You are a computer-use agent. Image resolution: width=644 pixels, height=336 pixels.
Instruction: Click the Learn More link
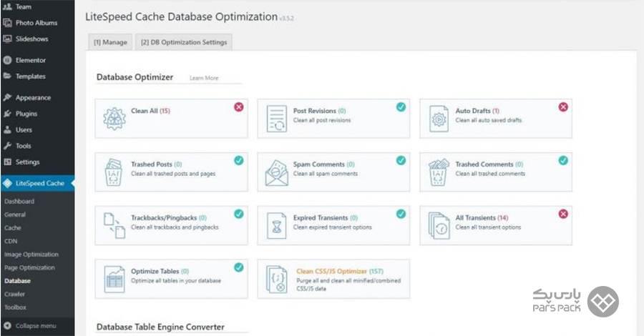click(204, 78)
